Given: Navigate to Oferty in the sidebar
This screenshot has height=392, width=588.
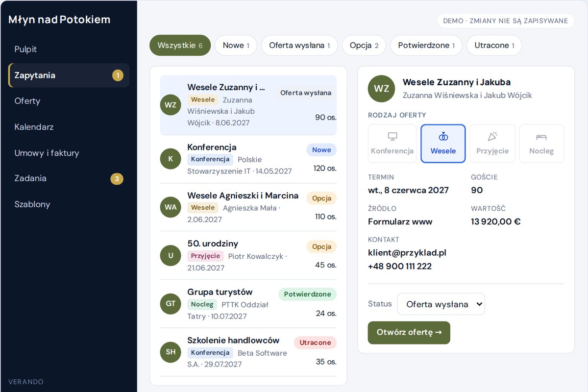Looking at the screenshot, I should point(69,101).
